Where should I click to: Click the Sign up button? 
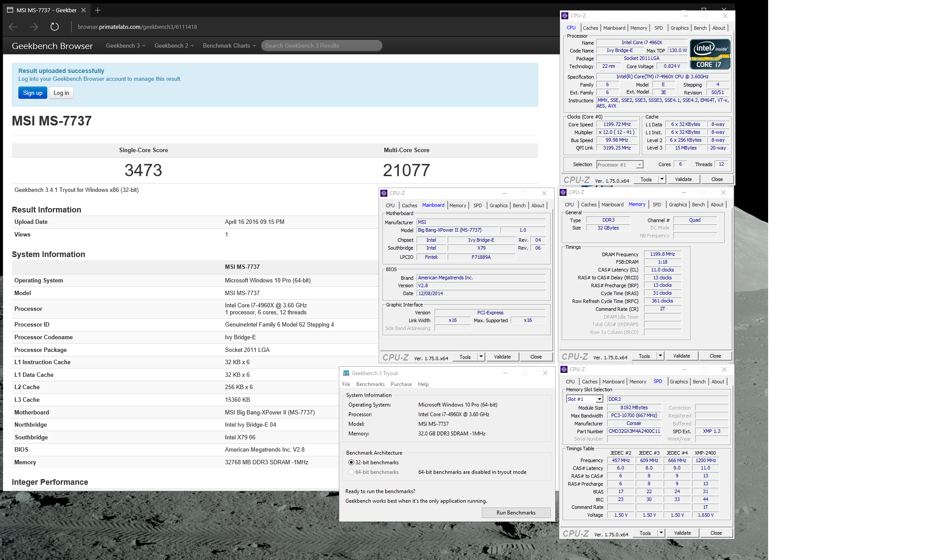[33, 93]
